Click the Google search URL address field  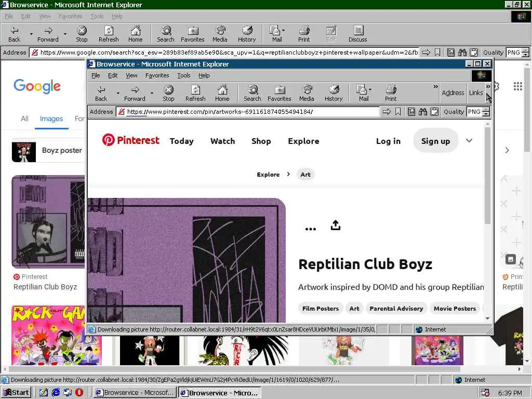click(x=224, y=52)
